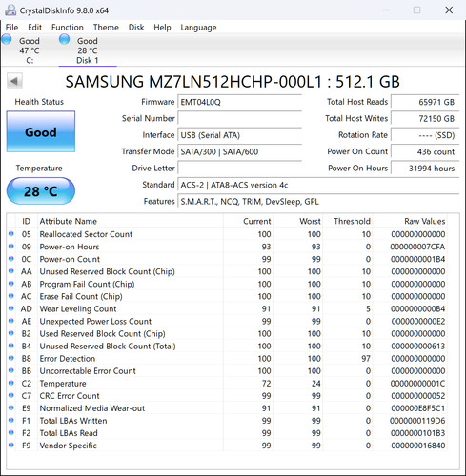
Task: Click Power On Count value 436 count
Action: [425, 151]
